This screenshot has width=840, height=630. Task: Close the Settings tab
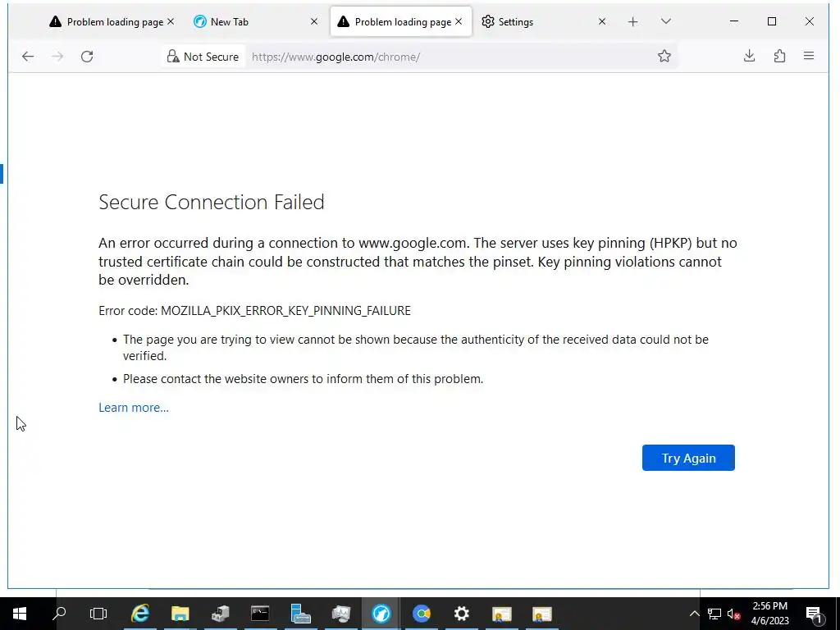coord(602,21)
